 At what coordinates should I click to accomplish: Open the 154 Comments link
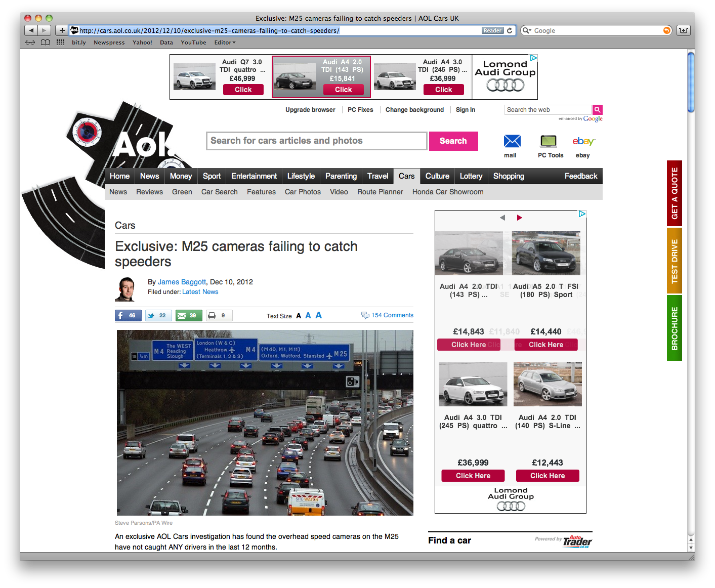coord(392,315)
